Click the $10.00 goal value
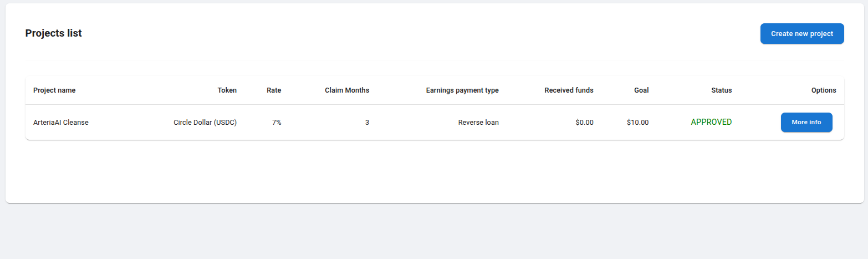Viewport: 868px width, 259px height. tap(637, 123)
